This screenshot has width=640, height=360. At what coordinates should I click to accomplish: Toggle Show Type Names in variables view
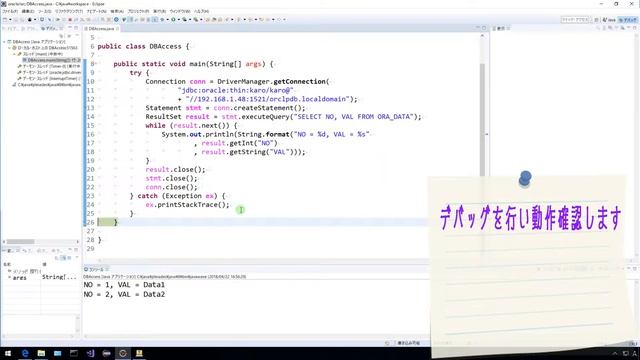(x=57, y=258)
